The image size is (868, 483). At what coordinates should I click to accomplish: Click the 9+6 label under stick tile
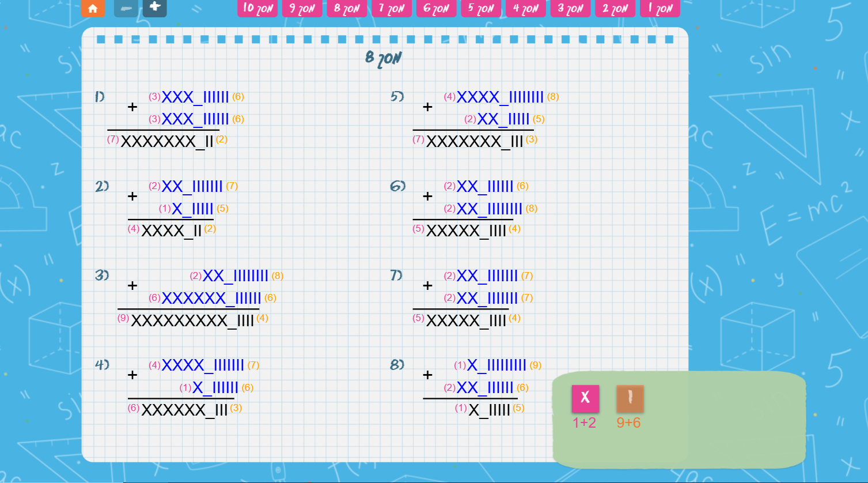[628, 422]
